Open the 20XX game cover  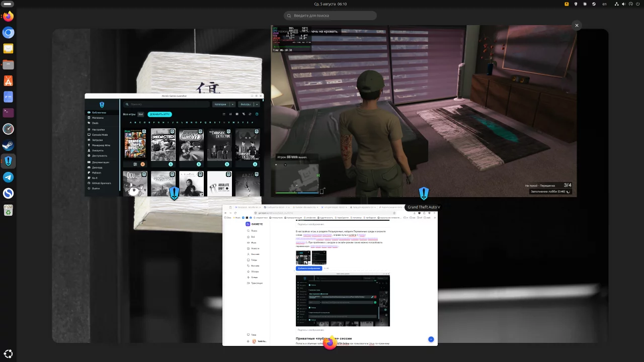192,145
